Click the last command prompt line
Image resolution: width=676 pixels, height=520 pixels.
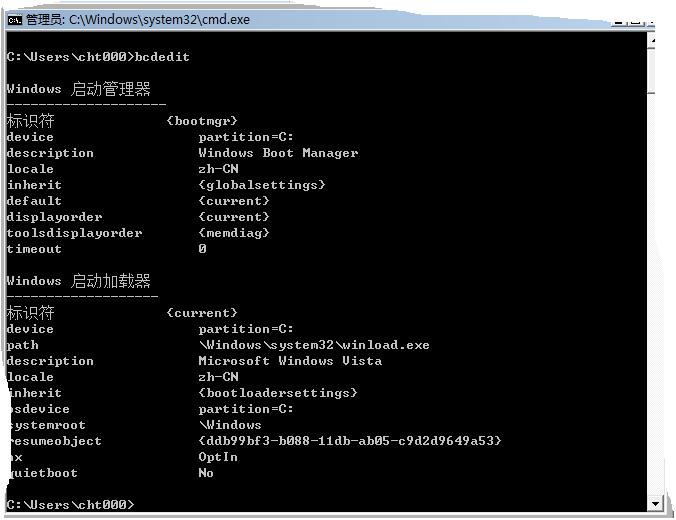(70, 504)
